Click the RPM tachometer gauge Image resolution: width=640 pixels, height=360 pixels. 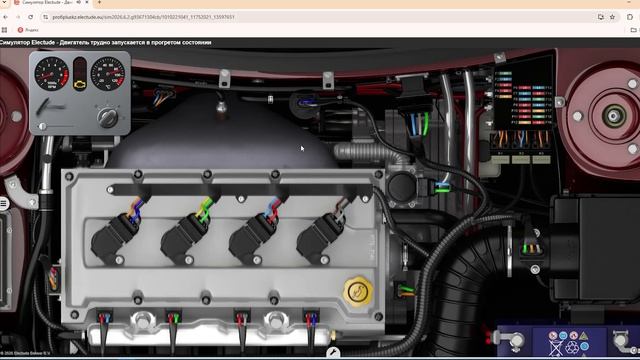51,74
